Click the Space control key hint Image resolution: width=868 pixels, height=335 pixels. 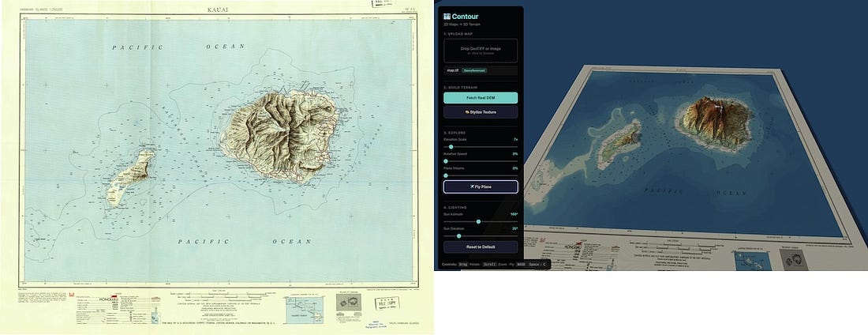(534, 265)
